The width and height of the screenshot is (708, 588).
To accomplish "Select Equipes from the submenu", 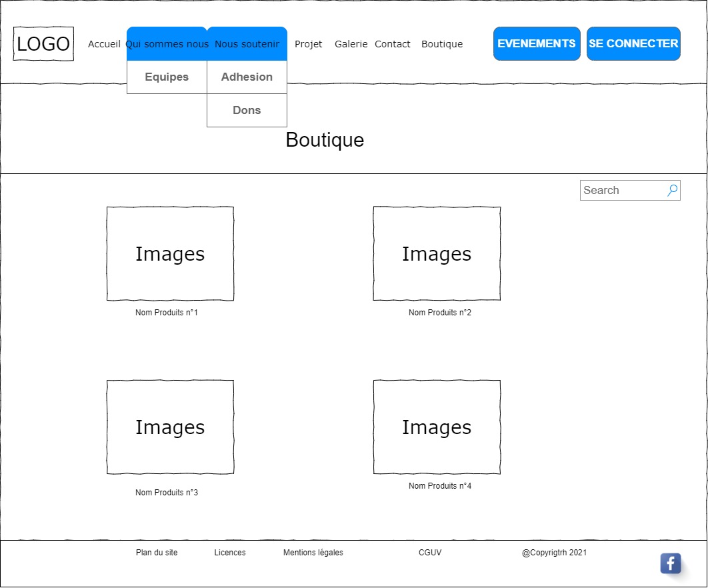I will point(167,77).
